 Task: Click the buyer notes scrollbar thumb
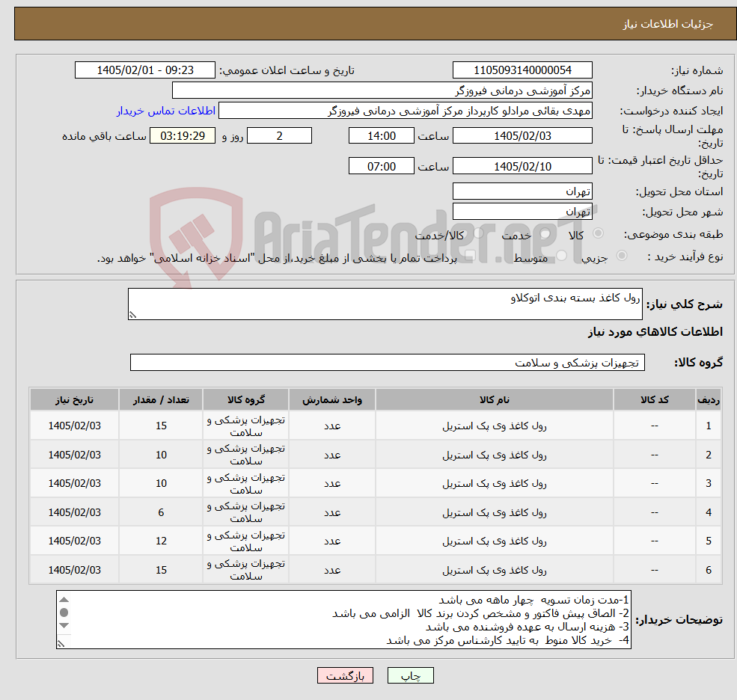(64, 612)
